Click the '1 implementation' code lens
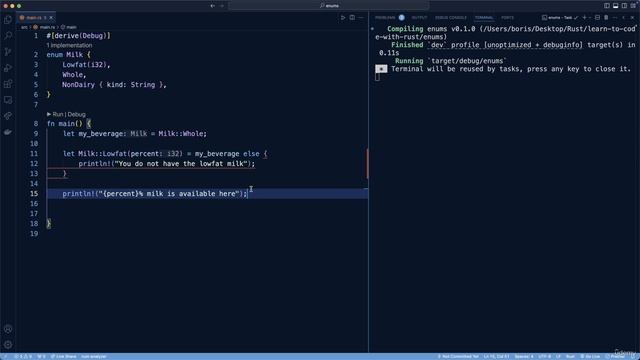This screenshot has width=640, height=360. [69, 45]
